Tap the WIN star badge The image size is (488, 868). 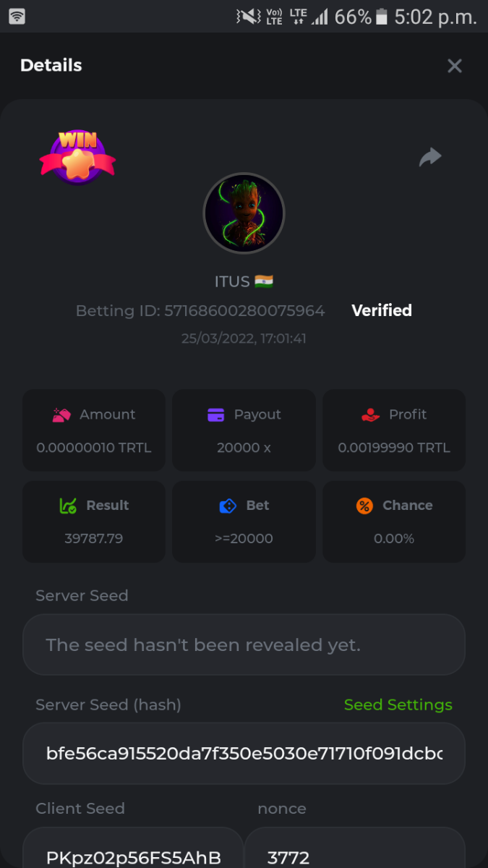(x=77, y=156)
